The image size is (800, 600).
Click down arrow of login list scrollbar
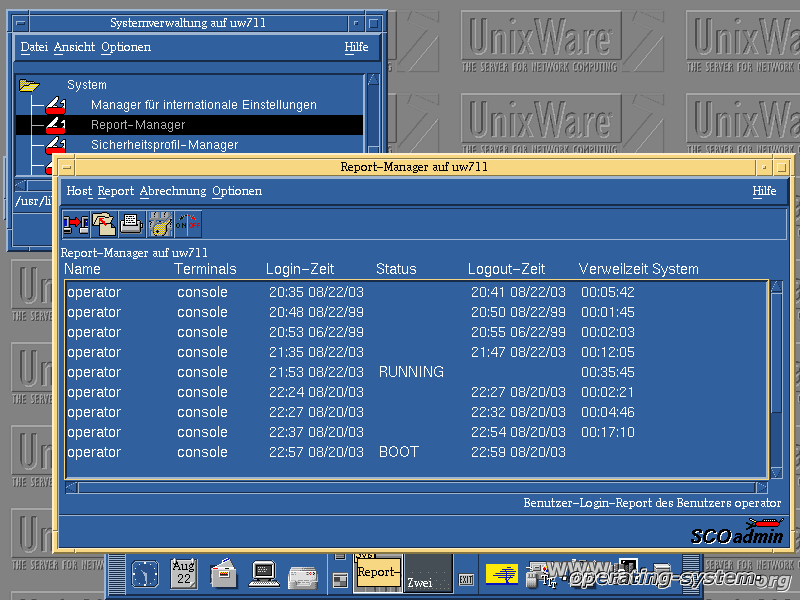tap(777, 472)
